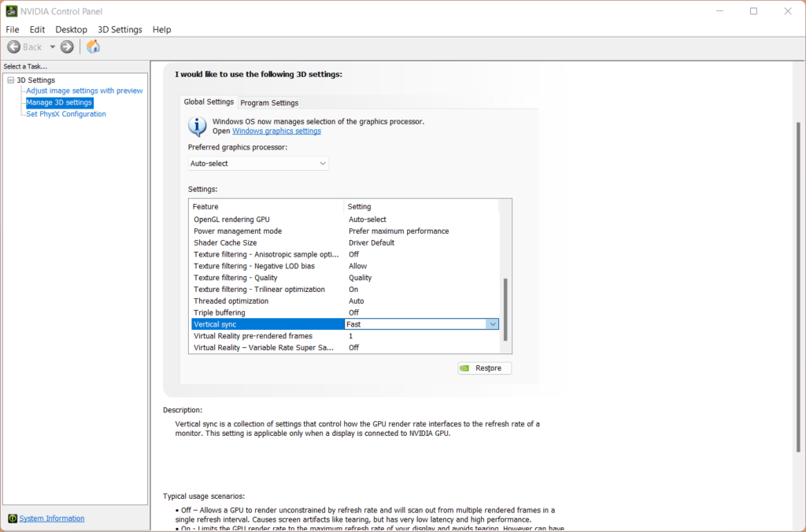Screen dimensions: 806x532
Task: Select the Shader Cache Size row
Action: (345, 242)
